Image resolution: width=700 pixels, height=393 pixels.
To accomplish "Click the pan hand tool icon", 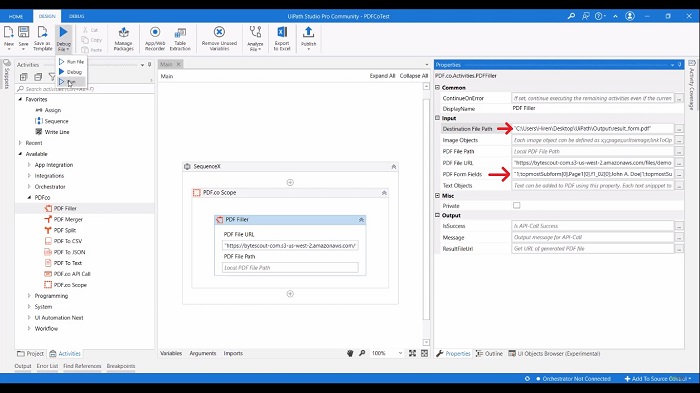I will coord(350,353).
